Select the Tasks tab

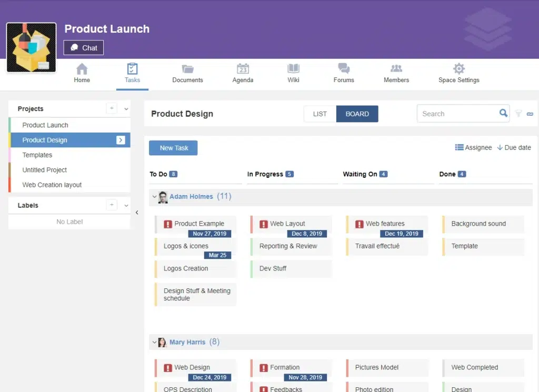pyautogui.click(x=132, y=73)
